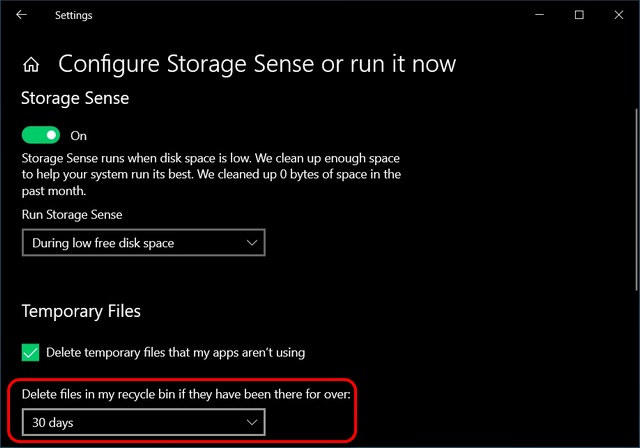The height and width of the screenshot is (448, 640).
Task: Click the Settings window title text
Action: point(73,16)
